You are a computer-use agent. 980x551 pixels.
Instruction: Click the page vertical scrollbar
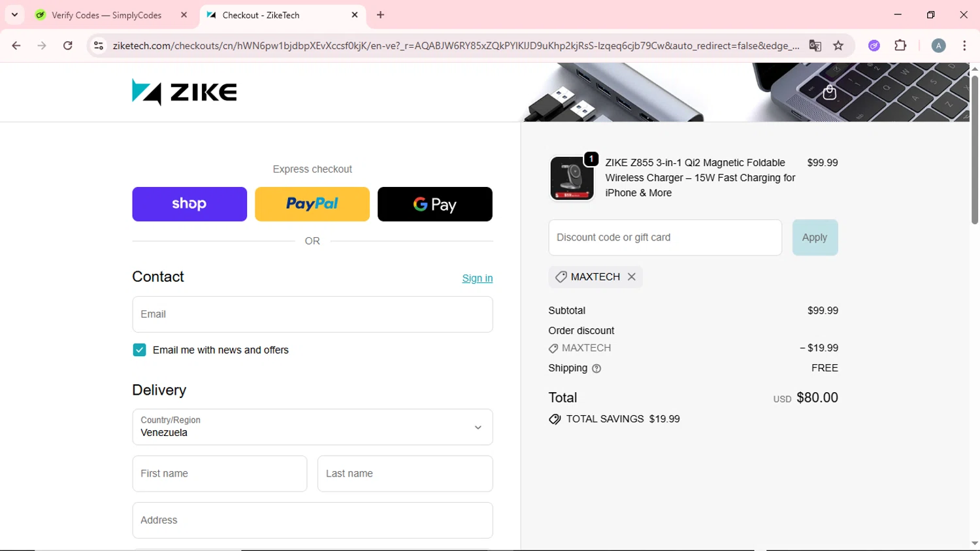[974, 149]
